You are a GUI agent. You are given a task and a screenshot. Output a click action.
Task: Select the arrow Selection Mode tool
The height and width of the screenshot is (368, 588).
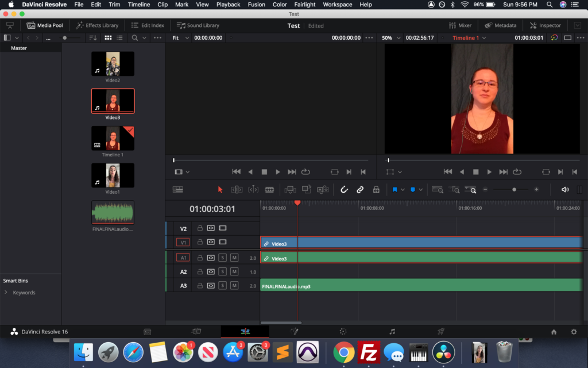click(x=220, y=189)
